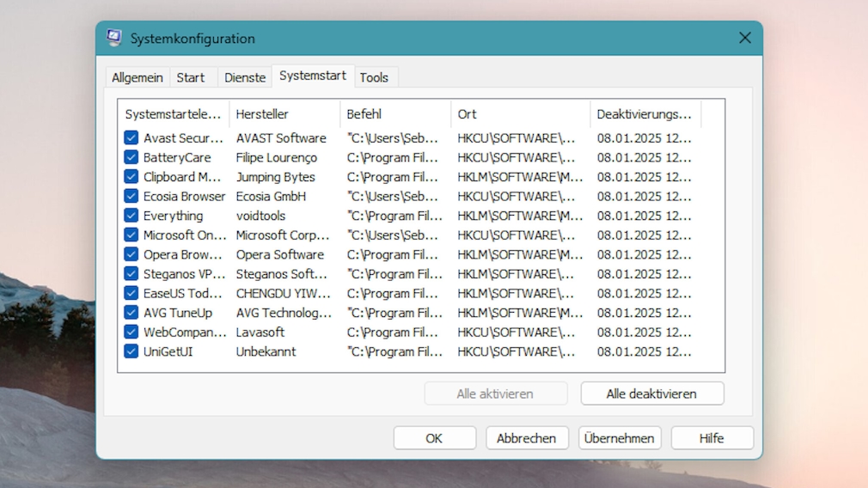Image resolution: width=868 pixels, height=488 pixels.
Task: Click the Systemkonfiguration title bar icon
Action: [x=114, y=38]
